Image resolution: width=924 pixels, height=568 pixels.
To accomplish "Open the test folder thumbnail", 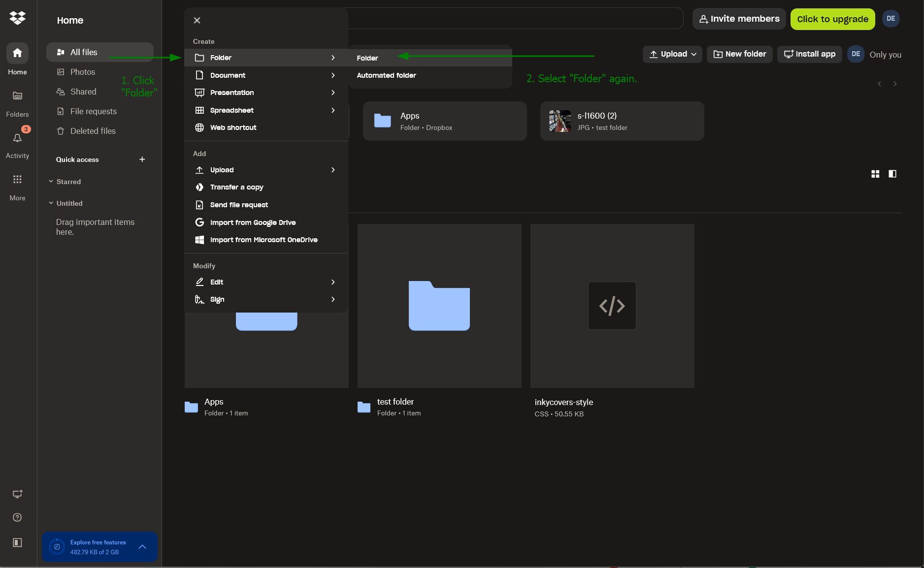I will [439, 306].
